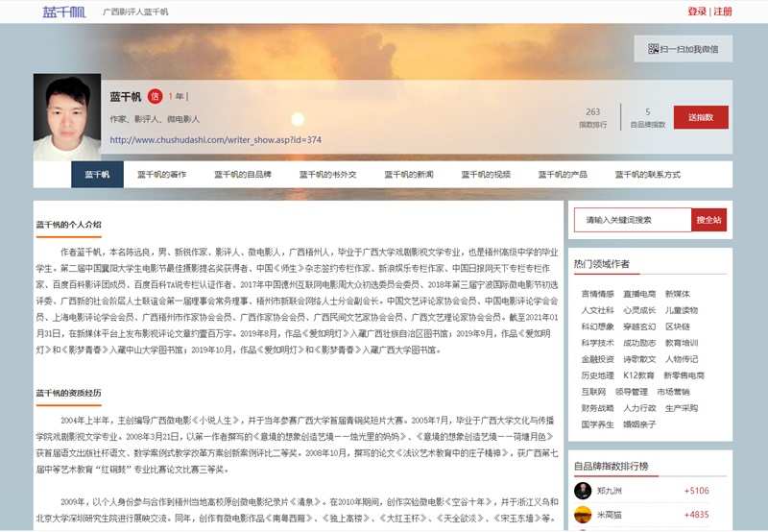Focus the keyword search input field
The image size is (768, 532).
pos(632,220)
